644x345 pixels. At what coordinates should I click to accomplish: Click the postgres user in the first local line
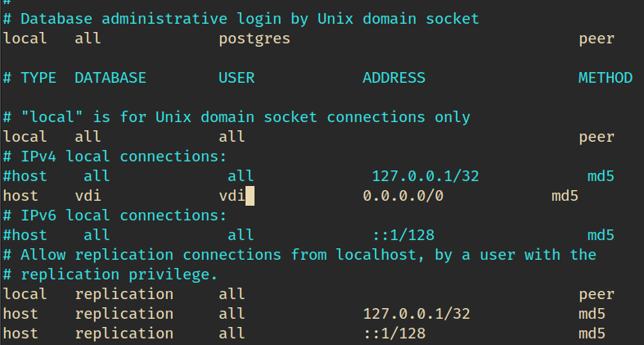[254, 39]
